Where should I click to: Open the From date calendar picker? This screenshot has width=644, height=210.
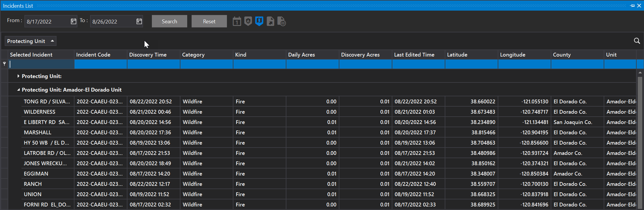tap(73, 22)
